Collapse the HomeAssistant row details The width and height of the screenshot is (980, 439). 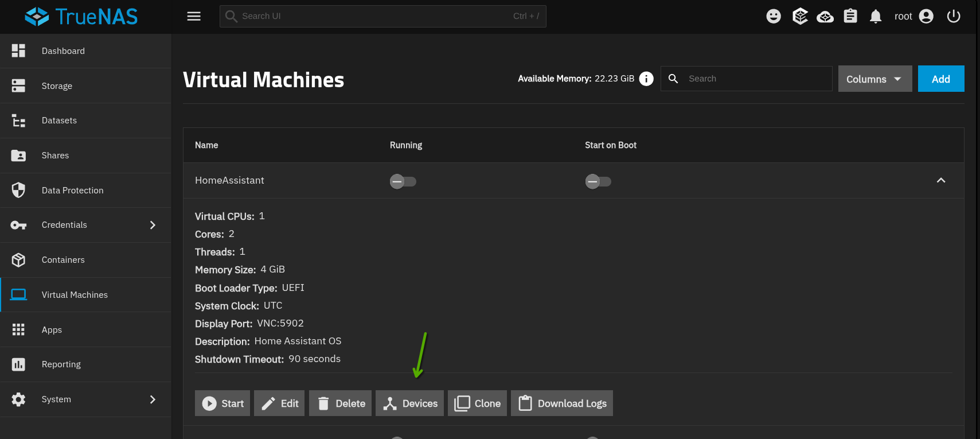tap(941, 180)
